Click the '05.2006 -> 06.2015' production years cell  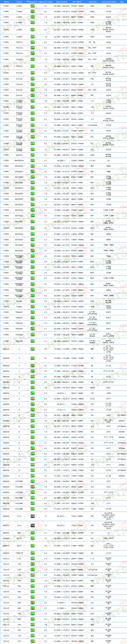[x=62, y=155]
